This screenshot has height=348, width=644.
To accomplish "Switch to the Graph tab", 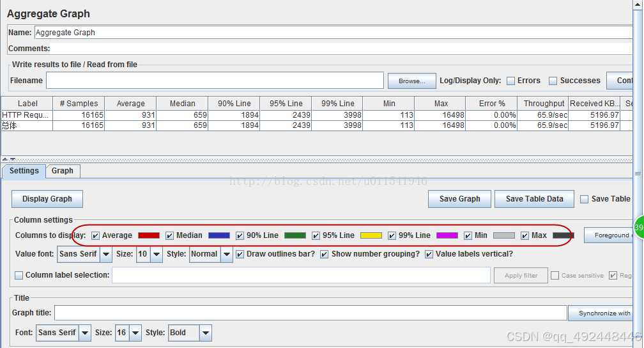I will point(63,171).
